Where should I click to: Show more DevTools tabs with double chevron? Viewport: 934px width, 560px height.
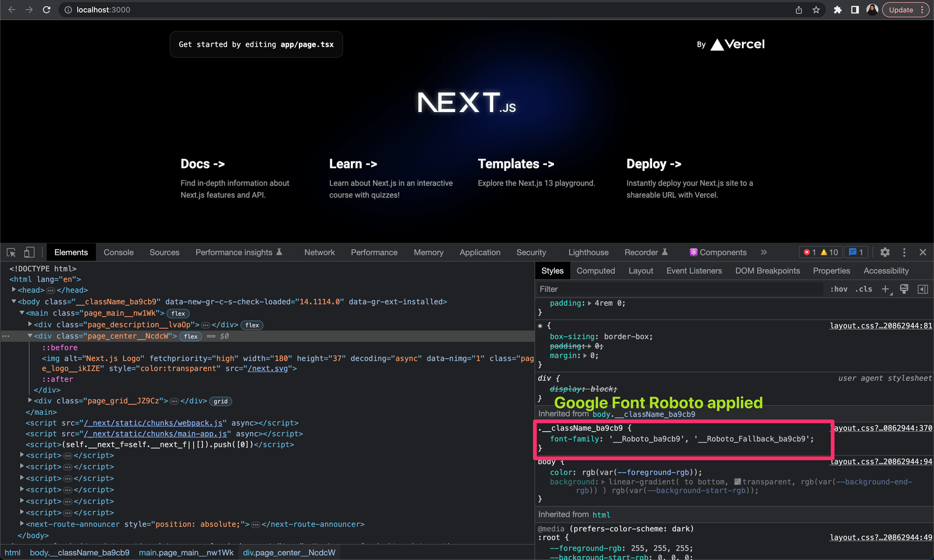pyautogui.click(x=764, y=253)
